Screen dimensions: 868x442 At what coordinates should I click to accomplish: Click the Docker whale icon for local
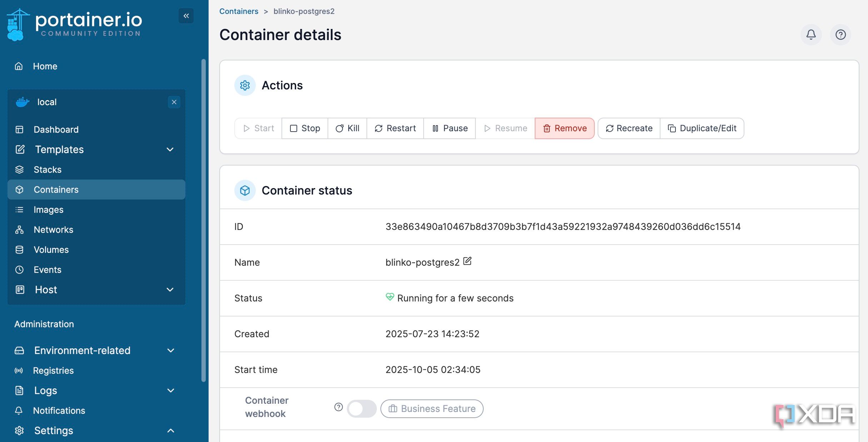[23, 102]
